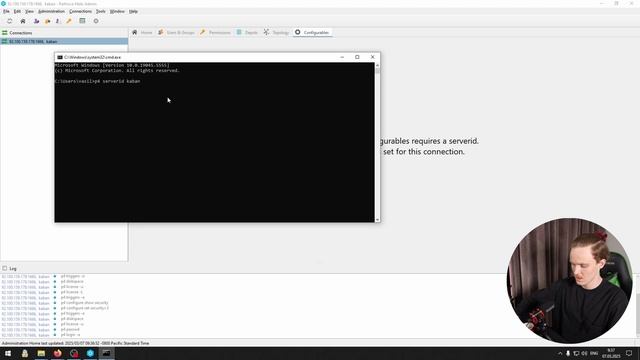Open the taskbar clock and date
The height and width of the screenshot is (360, 640).
point(611,353)
